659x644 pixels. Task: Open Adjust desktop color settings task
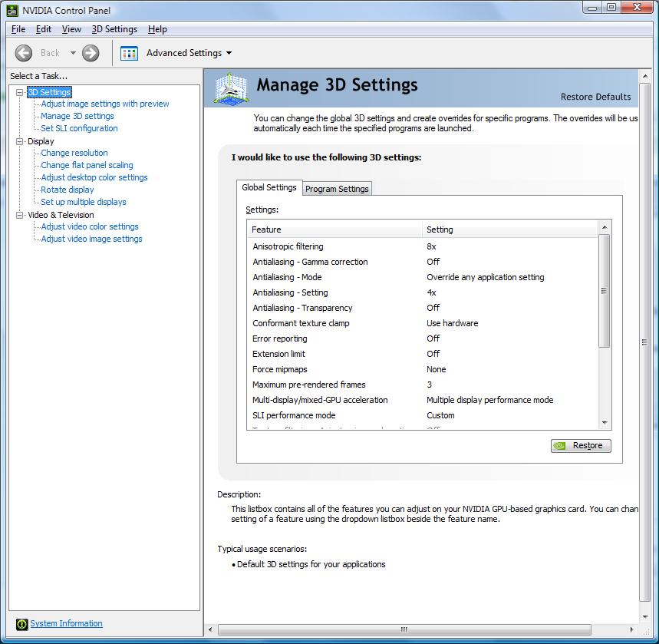94,177
